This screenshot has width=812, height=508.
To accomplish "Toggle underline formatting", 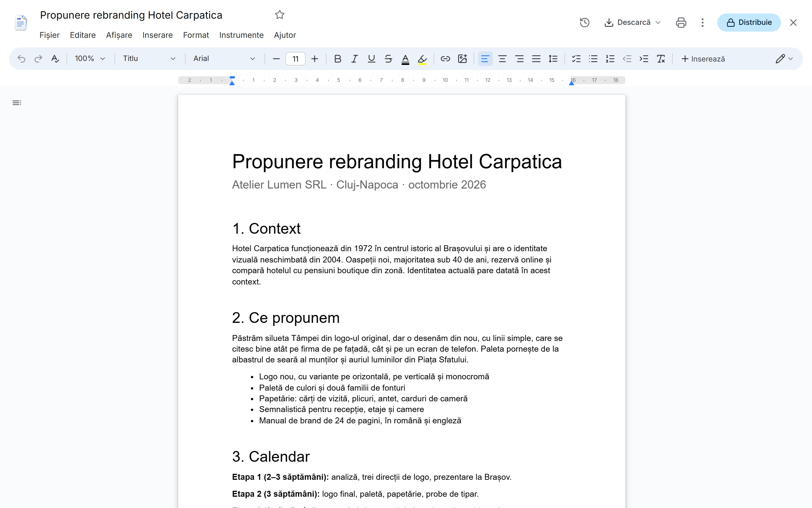I will coord(371,59).
